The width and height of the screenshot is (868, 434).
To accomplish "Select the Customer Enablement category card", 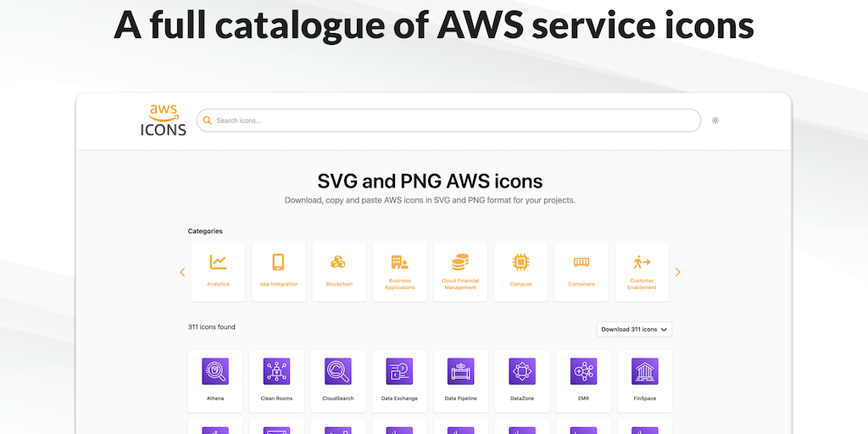I will 643,272.
